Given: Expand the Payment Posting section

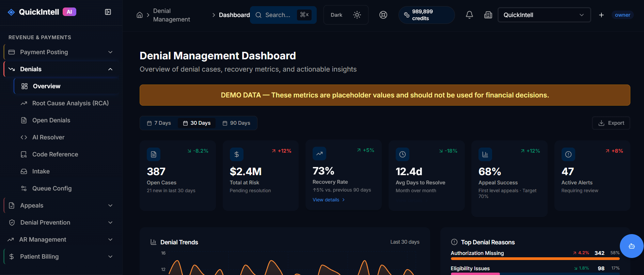Looking at the screenshot, I should (61, 52).
